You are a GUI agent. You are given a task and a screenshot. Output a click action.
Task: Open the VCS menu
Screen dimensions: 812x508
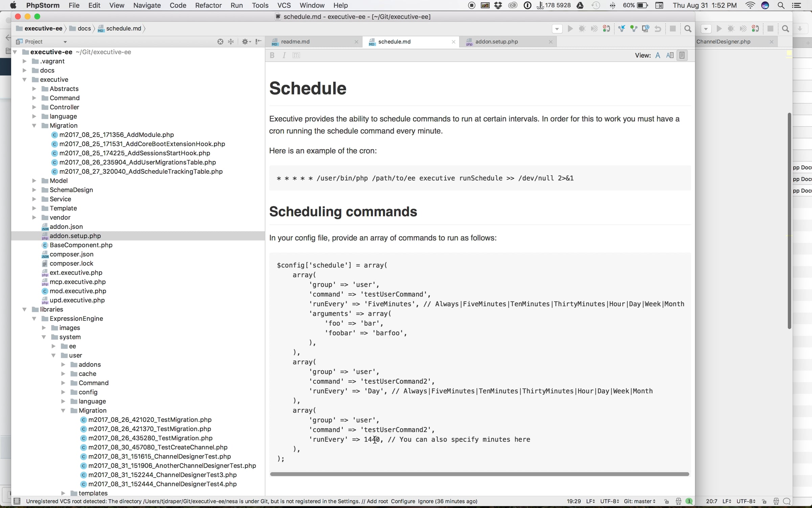pyautogui.click(x=284, y=5)
